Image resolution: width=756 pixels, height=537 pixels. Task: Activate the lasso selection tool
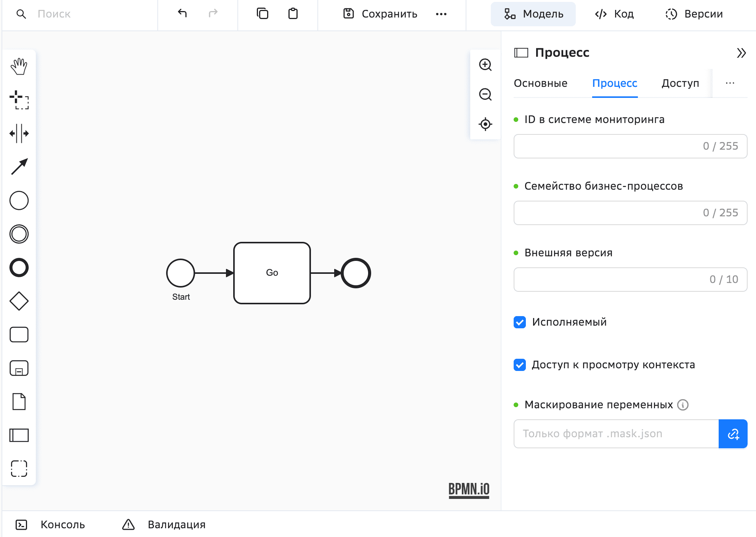[x=19, y=100]
